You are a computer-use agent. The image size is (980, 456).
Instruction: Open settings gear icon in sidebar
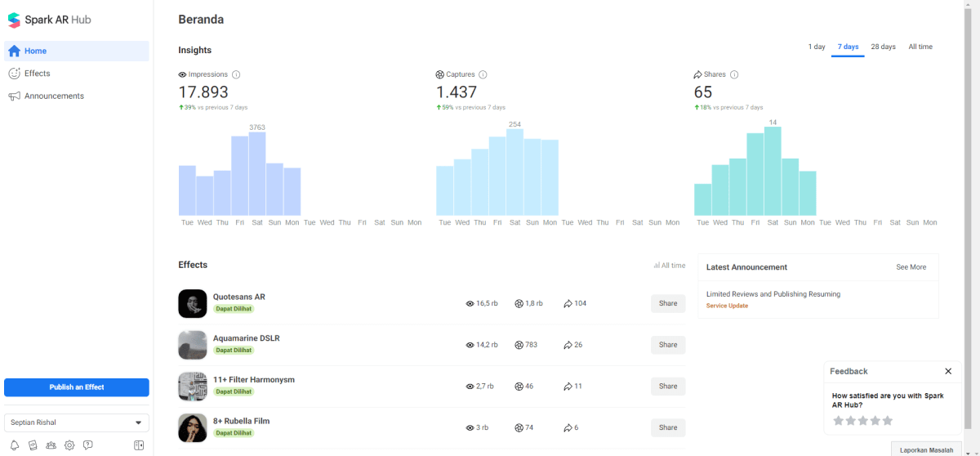tap(69, 445)
